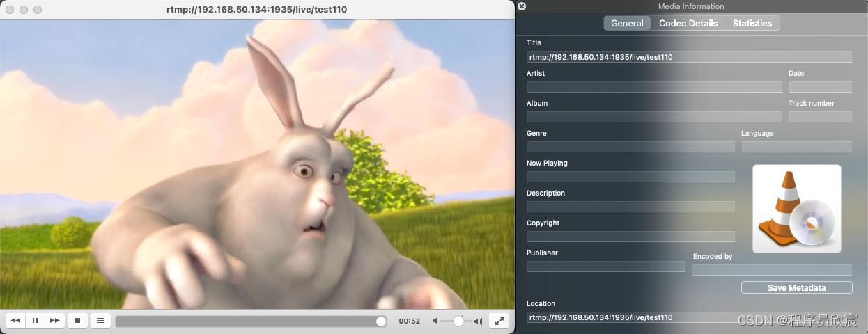Click the fast forward button
Viewport: 868px width, 334px height.
click(x=54, y=321)
